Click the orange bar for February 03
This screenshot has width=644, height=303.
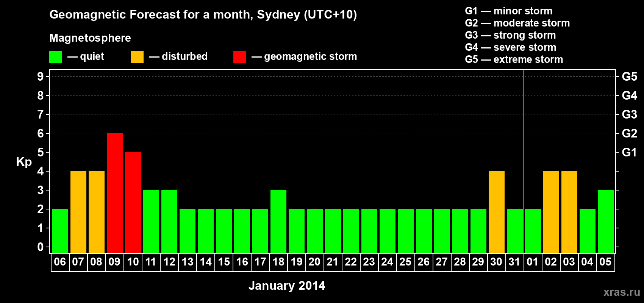[569, 212]
